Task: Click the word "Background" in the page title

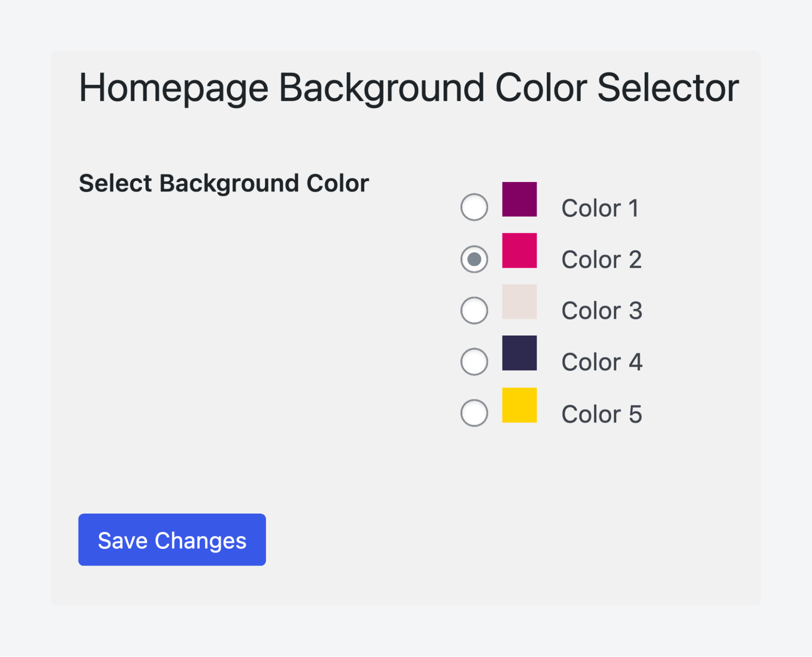Action: pyautogui.click(x=381, y=88)
